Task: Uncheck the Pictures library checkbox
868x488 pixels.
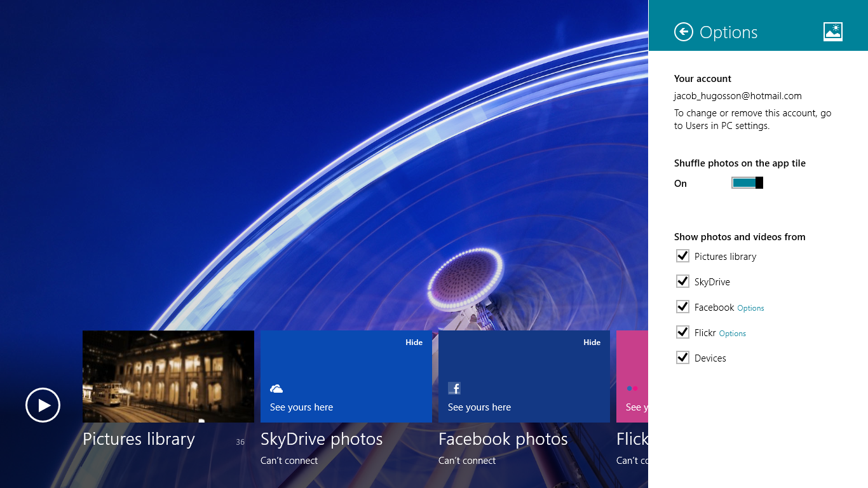Action: [x=683, y=256]
